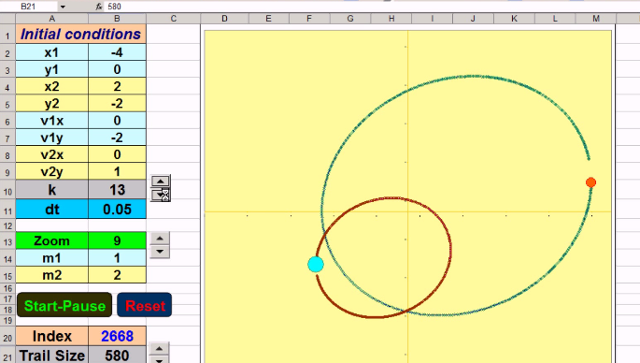
Task: Click the Reset button
Action: coord(144,305)
